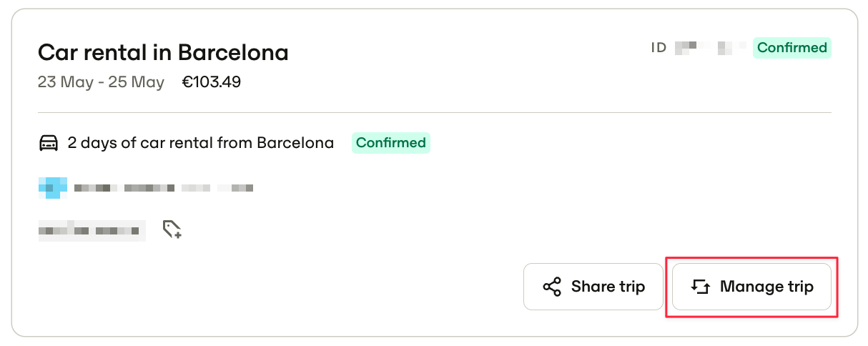
Task: Click the ID label
Action: coord(659,48)
